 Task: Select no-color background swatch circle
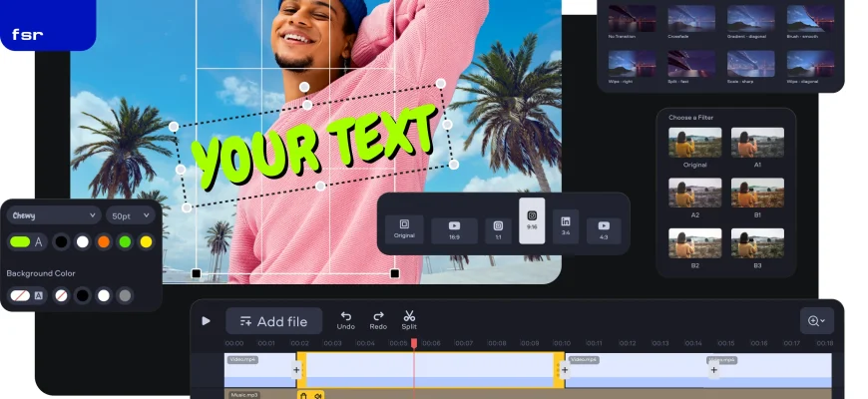coord(62,295)
